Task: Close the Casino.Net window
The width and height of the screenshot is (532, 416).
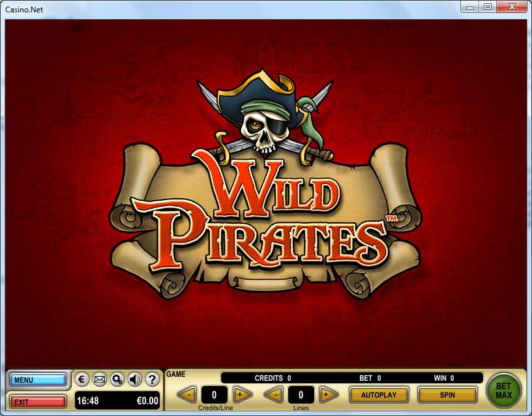Action: [x=512, y=7]
